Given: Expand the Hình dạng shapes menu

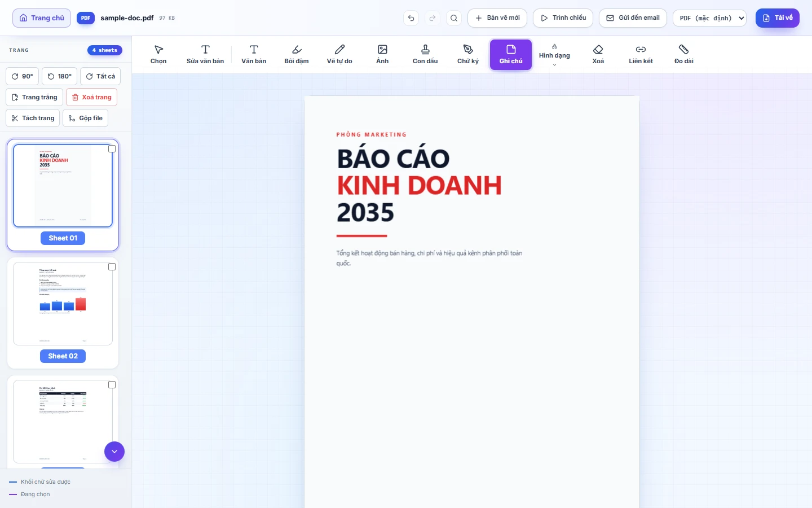Looking at the screenshot, I should pyautogui.click(x=554, y=55).
